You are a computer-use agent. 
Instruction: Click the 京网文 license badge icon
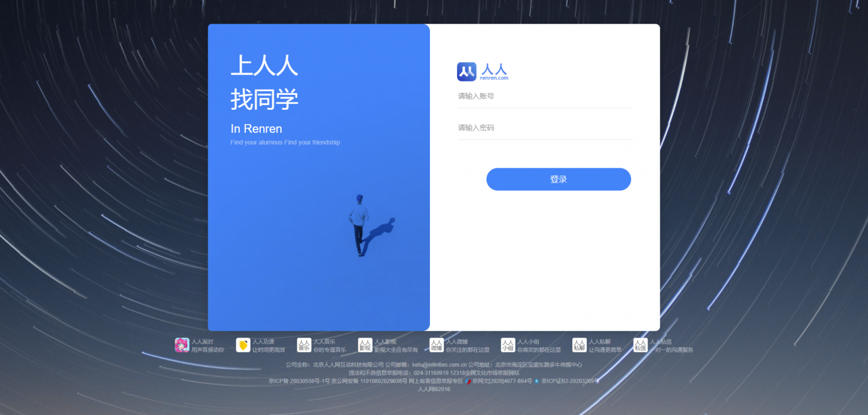468,381
